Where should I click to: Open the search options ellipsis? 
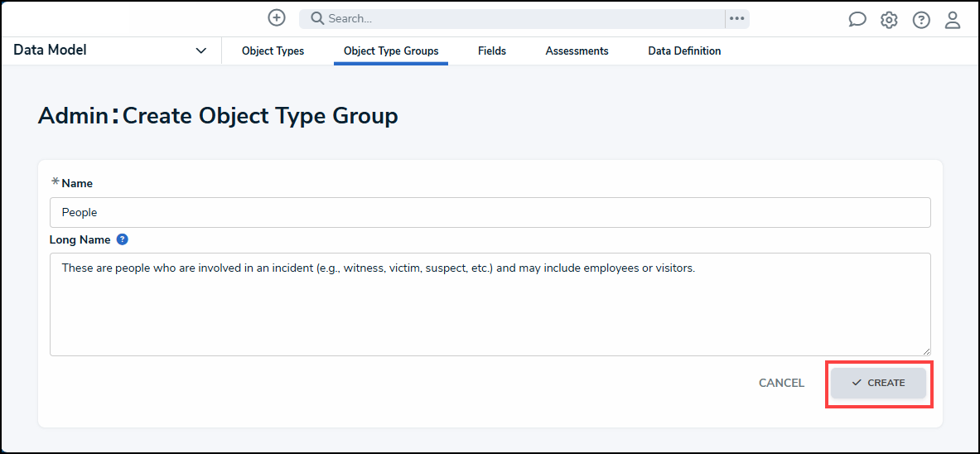(736, 19)
